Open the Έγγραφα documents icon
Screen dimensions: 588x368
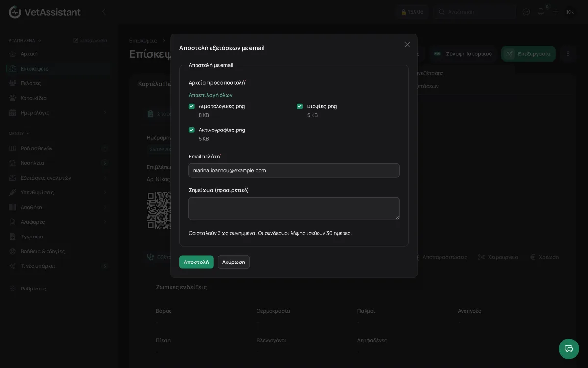[x=12, y=237]
